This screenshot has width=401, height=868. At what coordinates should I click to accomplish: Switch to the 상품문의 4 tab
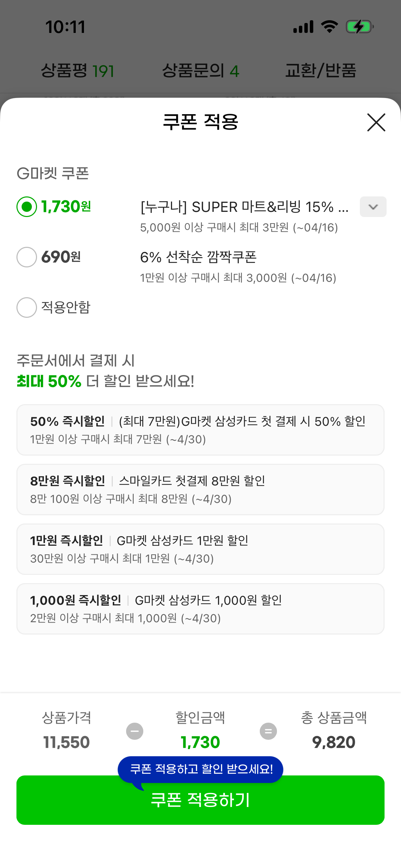point(200,71)
